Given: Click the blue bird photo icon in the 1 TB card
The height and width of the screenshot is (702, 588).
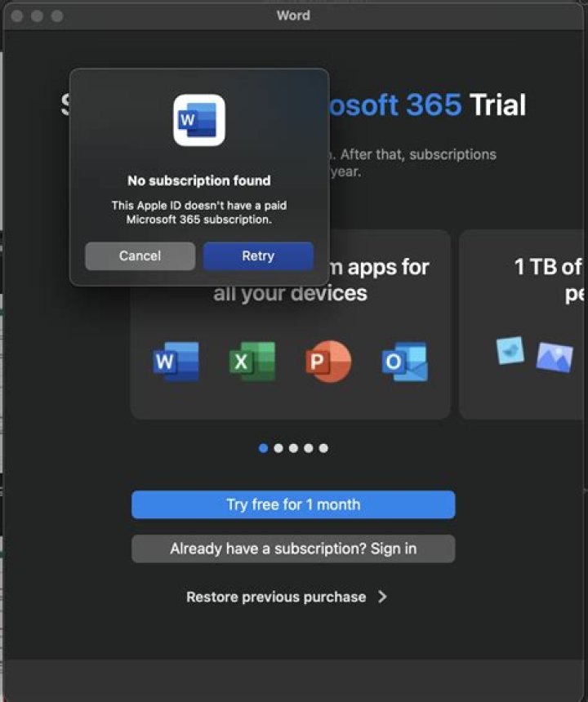Looking at the screenshot, I should (x=510, y=350).
